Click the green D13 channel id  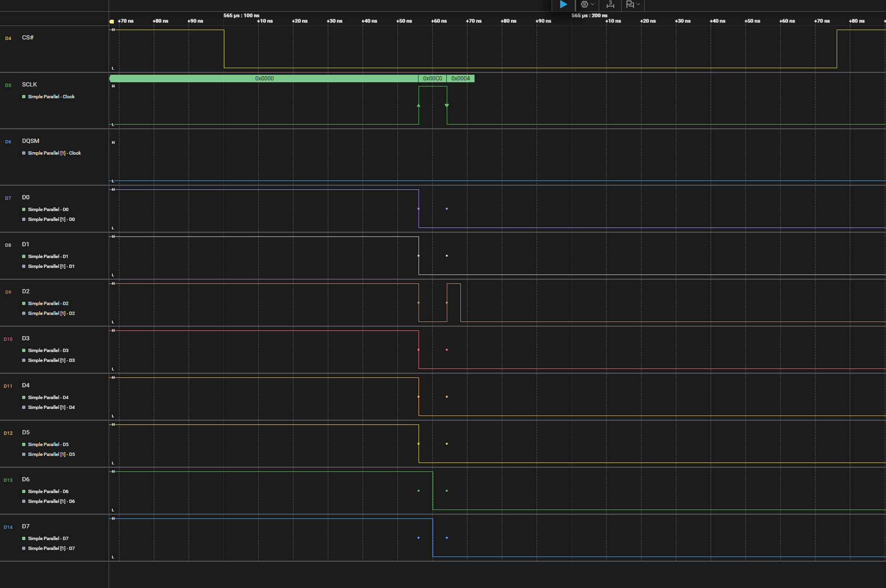point(8,480)
